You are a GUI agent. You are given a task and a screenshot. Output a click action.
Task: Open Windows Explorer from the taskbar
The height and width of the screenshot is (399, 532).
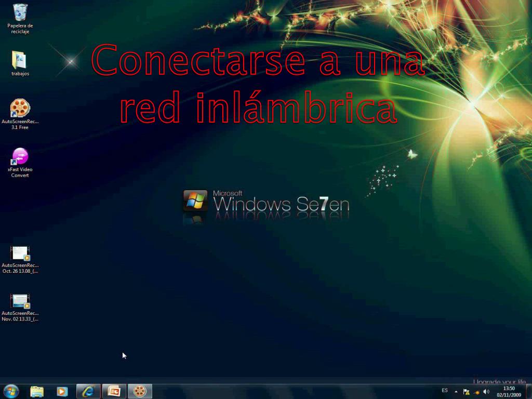pyautogui.click(x=37, y=392)
